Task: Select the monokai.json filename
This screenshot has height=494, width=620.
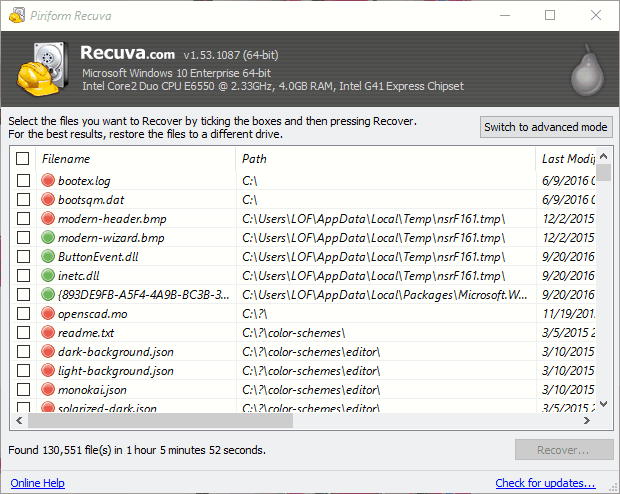Action: [92, 390]
